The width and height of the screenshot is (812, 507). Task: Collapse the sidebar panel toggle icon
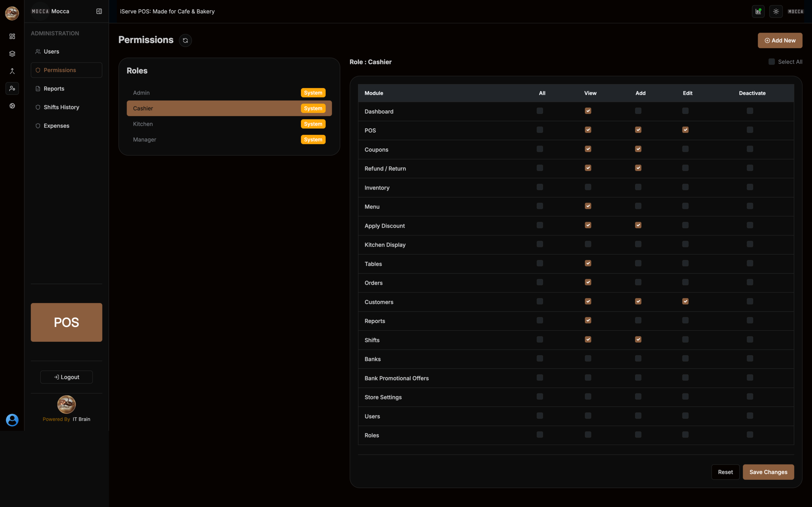click(99, 11)
